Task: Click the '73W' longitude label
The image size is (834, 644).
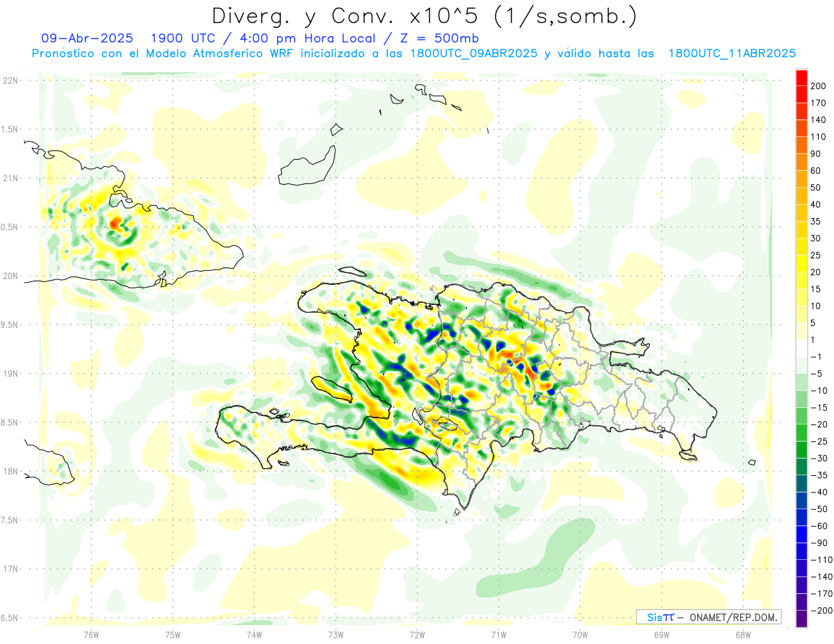Action: 336,634
